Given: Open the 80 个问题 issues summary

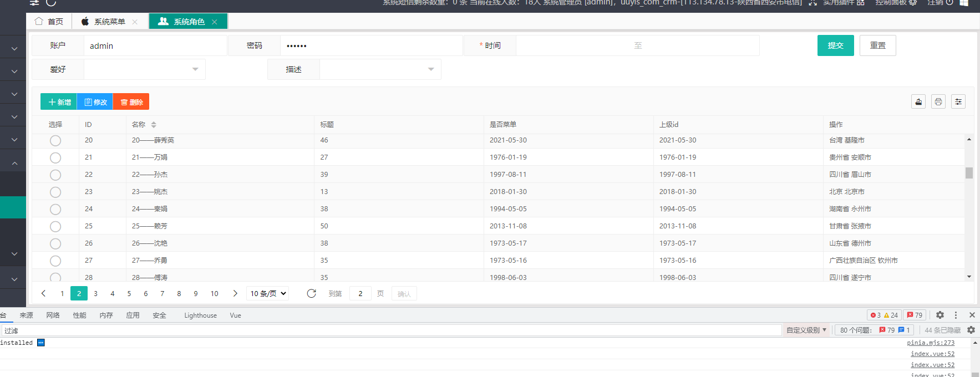Looking at the screenshot, I should 874,330.
